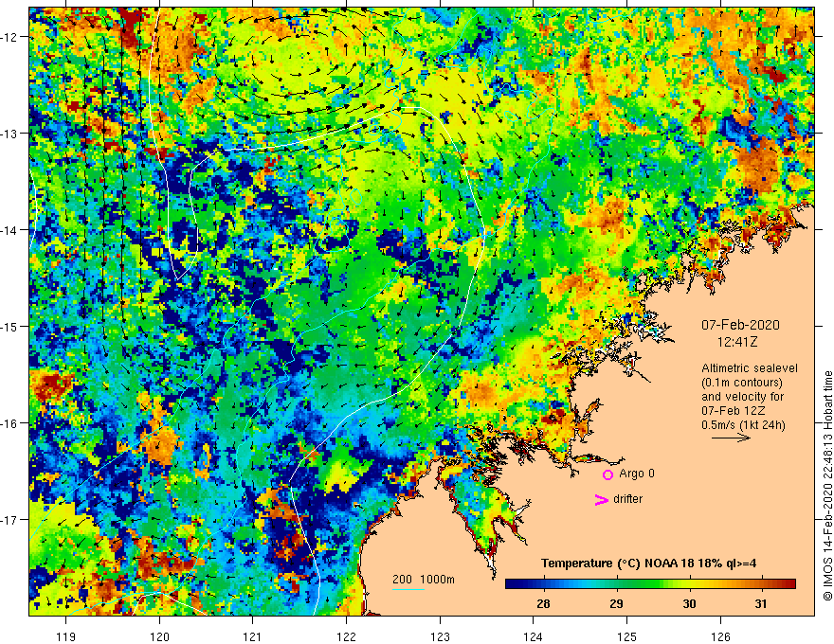This screenshot has height=644, width=834.
Task: Click the longitude axis label 119
Action: [66, 636]
